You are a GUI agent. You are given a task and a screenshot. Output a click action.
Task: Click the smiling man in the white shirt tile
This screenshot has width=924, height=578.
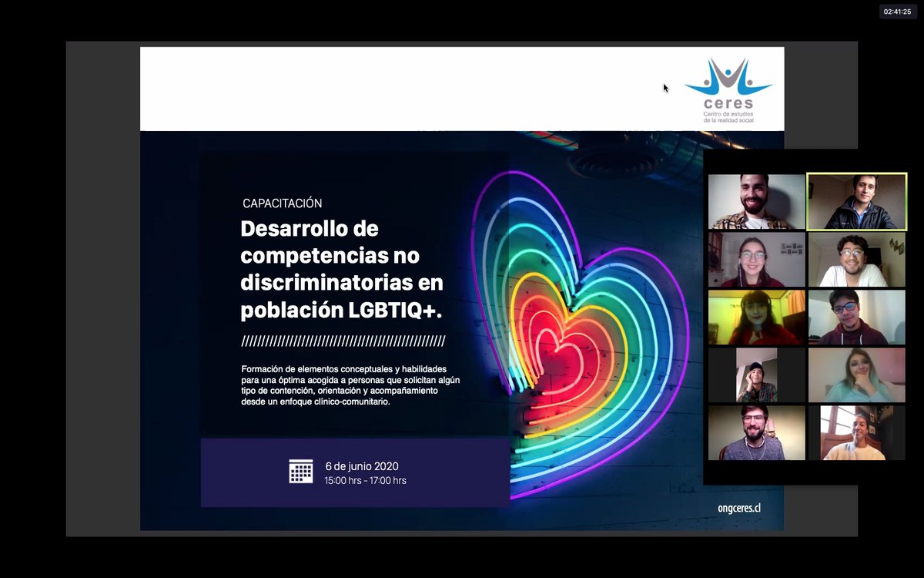[857, 260]
